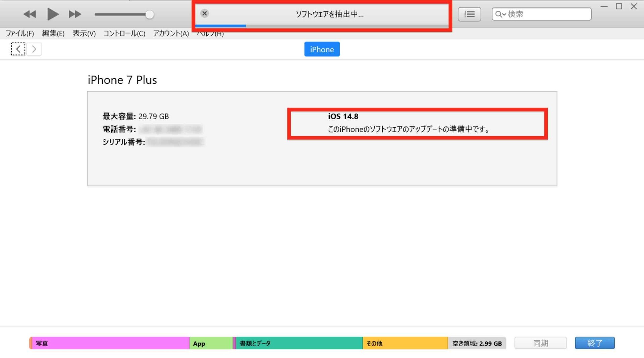This screenshot has width=644, height=358.
Task: Cancel software extraction with the X icon
Action: (205, 13)
